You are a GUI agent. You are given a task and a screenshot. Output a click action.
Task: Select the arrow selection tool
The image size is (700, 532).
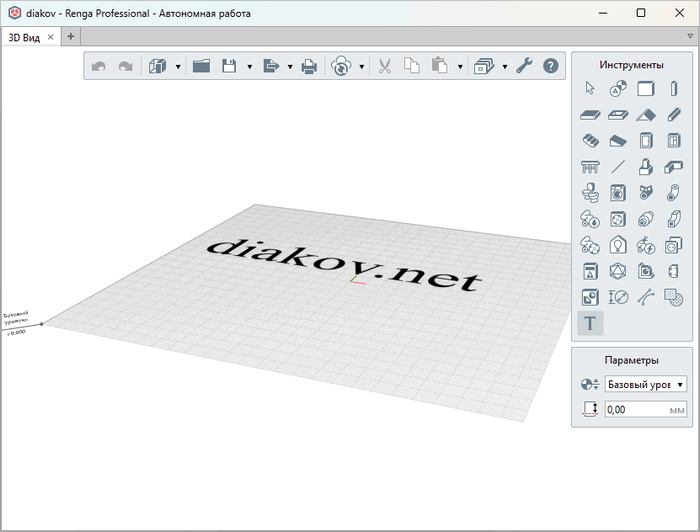(590, 88)
